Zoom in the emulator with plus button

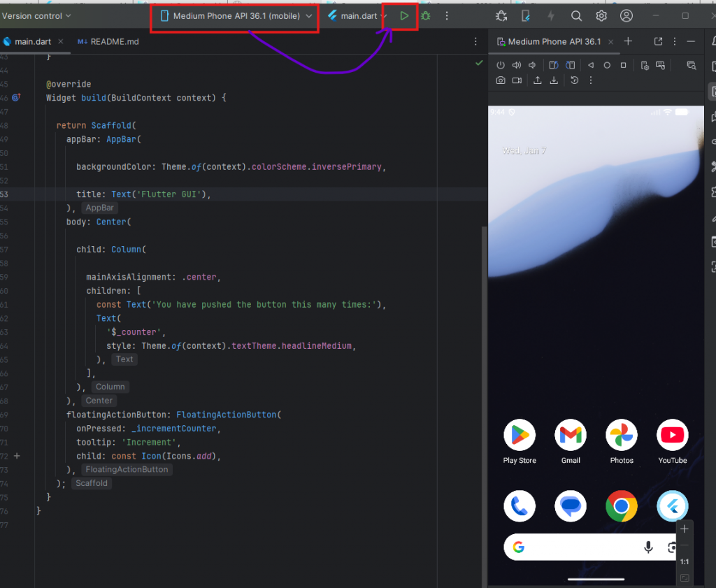pos(685,529)
